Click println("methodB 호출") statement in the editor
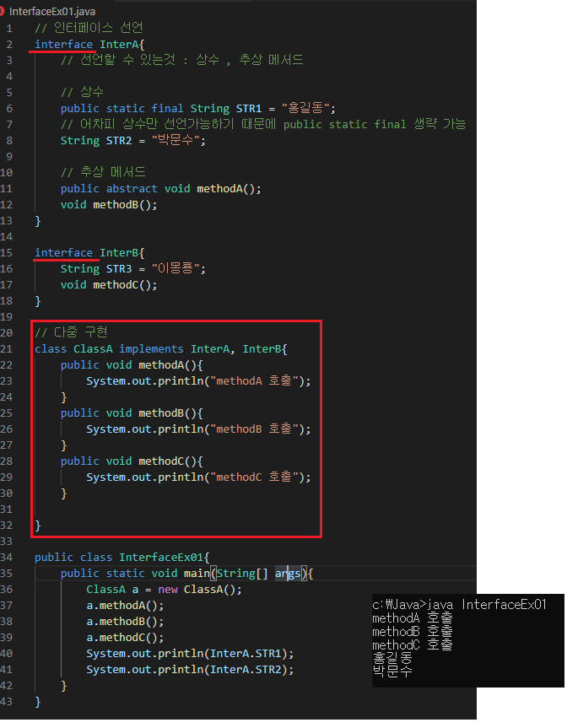This screenshot has height=728, width=567. (198, 429)
